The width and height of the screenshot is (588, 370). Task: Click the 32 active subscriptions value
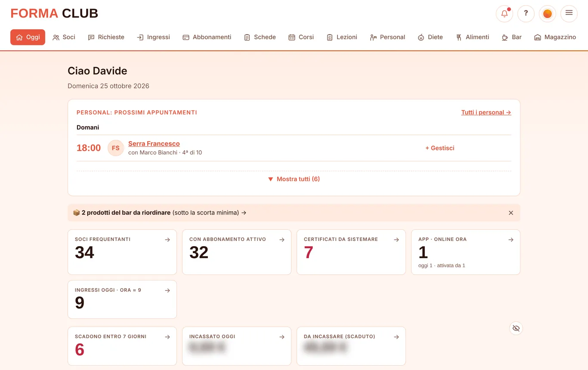tap(199, 253)
